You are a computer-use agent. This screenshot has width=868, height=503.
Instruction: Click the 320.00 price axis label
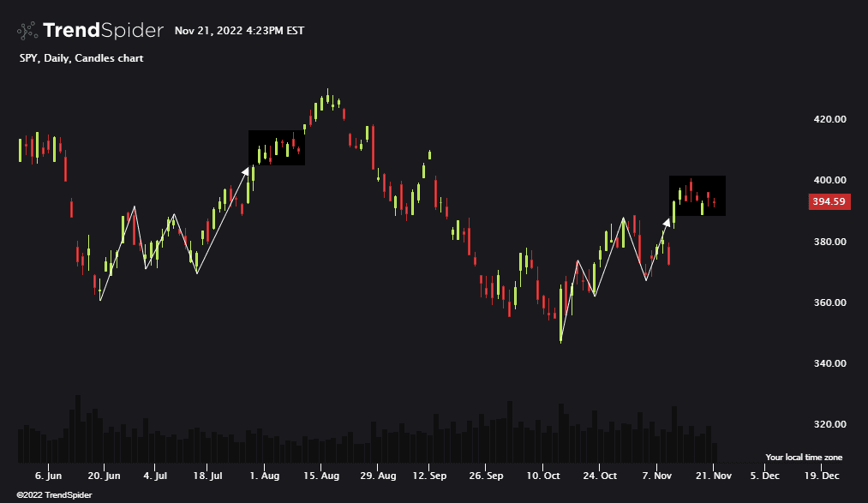pos(829,424)
